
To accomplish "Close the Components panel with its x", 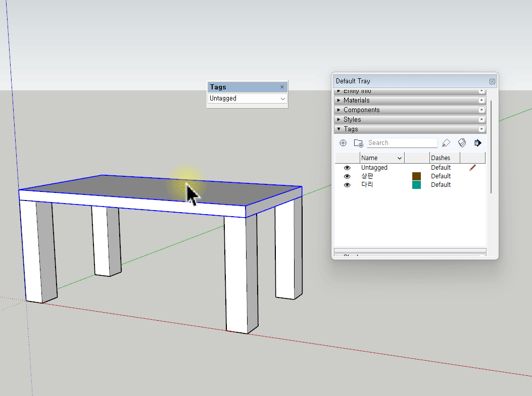I will (481, 110).
